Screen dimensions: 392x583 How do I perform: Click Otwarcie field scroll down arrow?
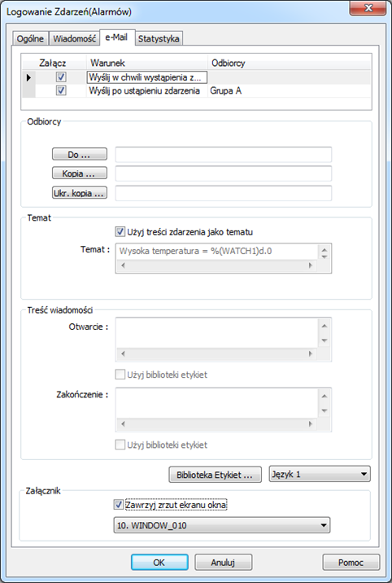click(324, 340)
